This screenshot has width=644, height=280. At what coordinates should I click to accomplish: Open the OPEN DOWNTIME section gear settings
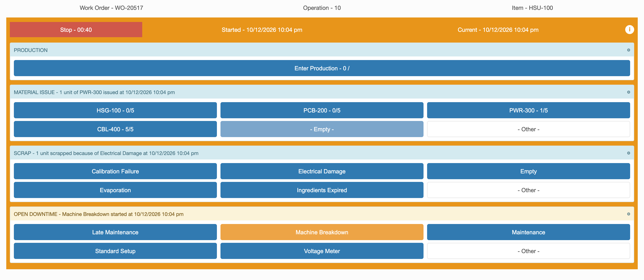click(628, 214)
